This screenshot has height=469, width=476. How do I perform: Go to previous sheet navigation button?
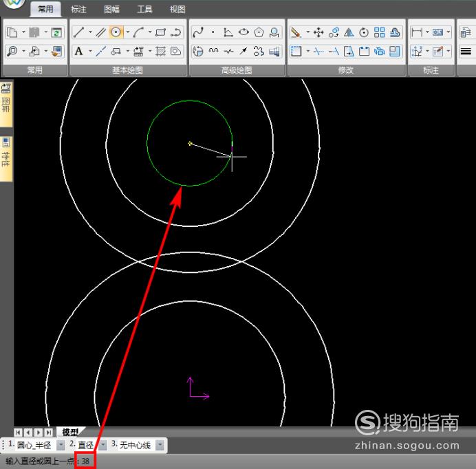pyautogui.click(x=28, y=433)
